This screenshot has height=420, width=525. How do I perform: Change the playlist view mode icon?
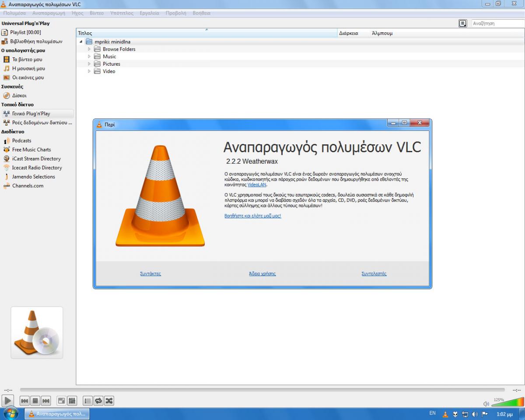click(x=463, y=23)
